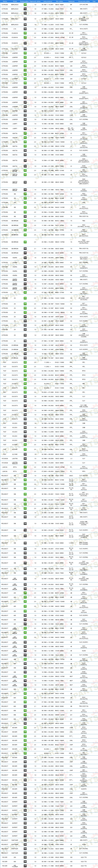Click the Nadwozie column header
Viewport: 98px width, 868px height.
point(71,1)
